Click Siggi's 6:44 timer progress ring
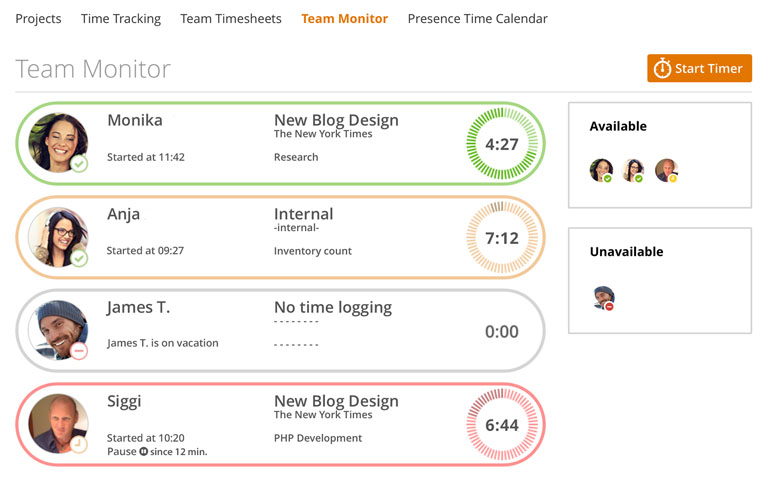The height and width of the screenshot is (500, 768). 501,426
